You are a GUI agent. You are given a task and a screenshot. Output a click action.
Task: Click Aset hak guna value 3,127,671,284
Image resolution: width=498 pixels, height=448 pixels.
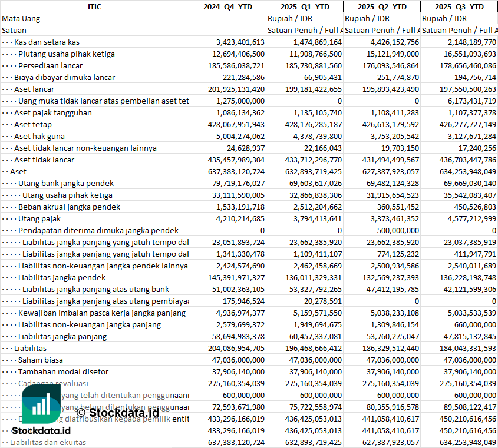(x=471, y=136)
